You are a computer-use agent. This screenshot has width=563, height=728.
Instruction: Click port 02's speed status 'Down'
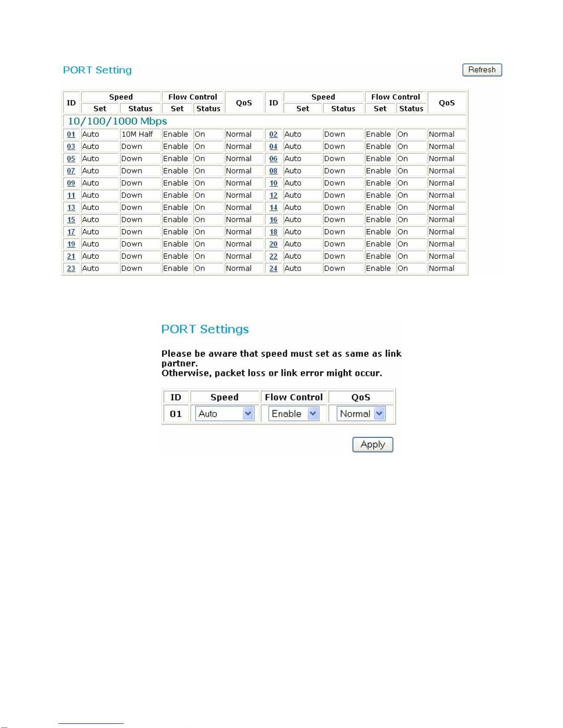point(335,134)
